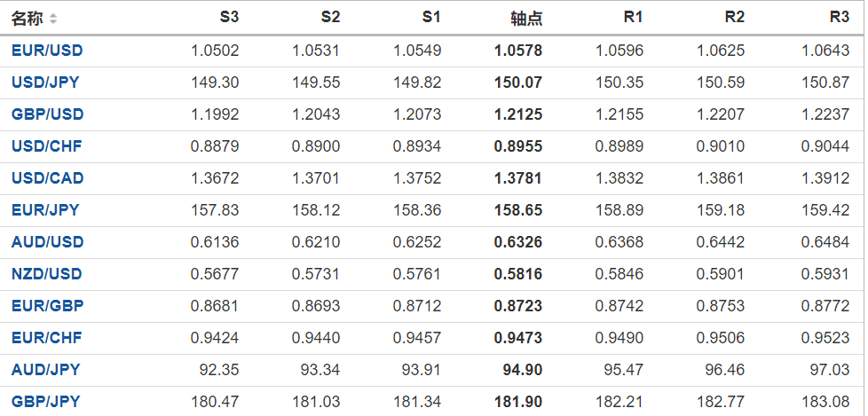Select the GBP/USD pair link
Image resolution: width=868 pixels, height=416 pixels.
pos(47,114)
